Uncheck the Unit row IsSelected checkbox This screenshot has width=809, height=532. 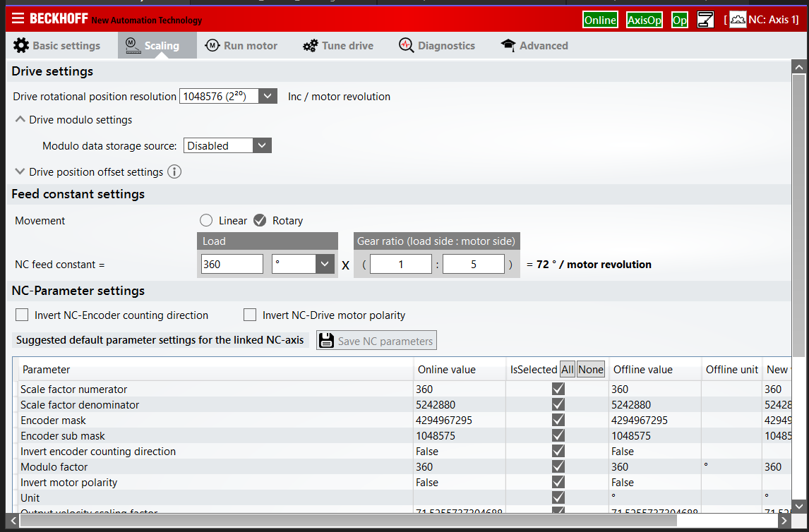pos(558,497)
